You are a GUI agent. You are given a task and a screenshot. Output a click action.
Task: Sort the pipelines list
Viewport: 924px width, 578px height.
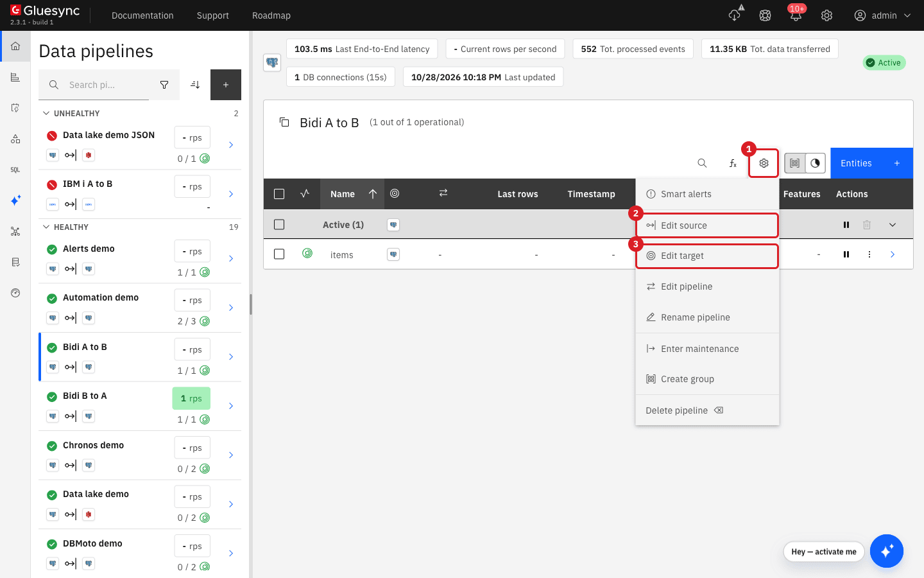pyautogui.click(x=195, y=85)
